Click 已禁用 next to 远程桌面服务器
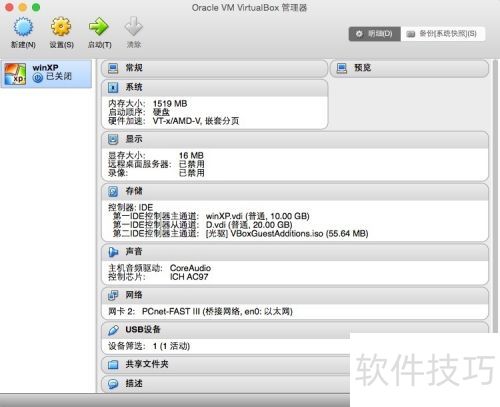The width and height of the screenshot is (500, 407). tap(192, 164)
